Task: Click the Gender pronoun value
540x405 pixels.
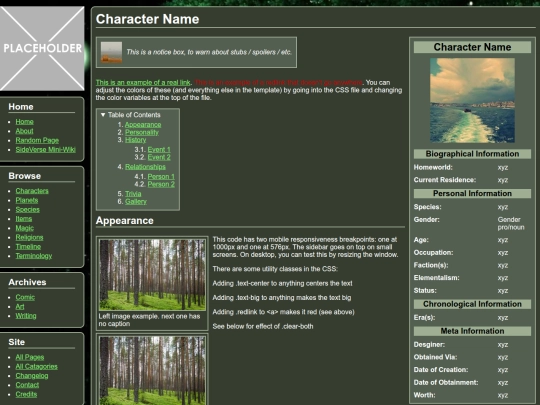Action: (x=511, y=223)
